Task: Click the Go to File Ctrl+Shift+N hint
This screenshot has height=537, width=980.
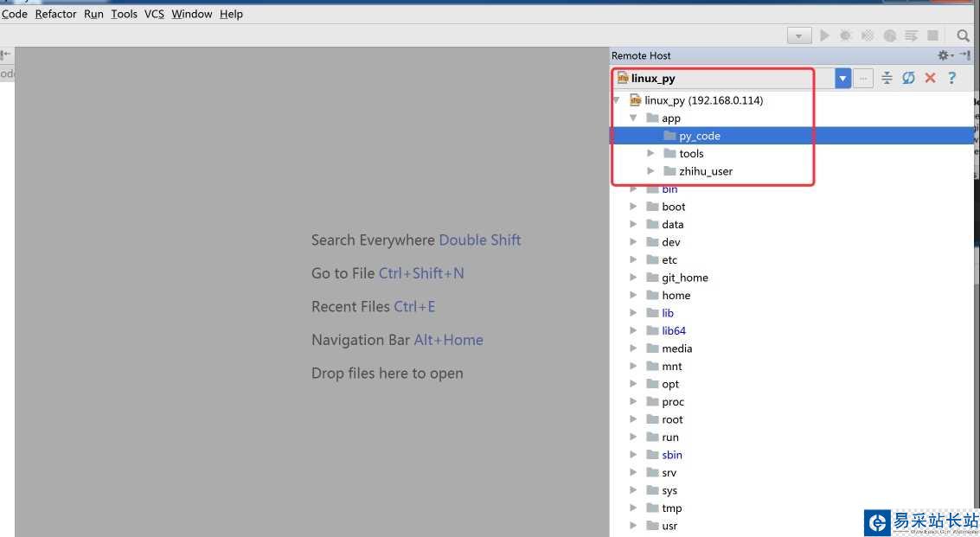Action: (388, 273)
